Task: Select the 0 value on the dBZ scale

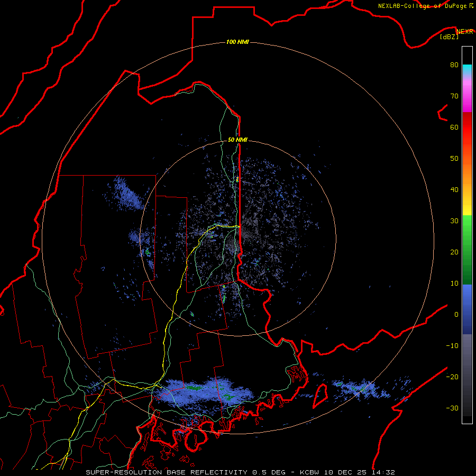Action: 456,315
